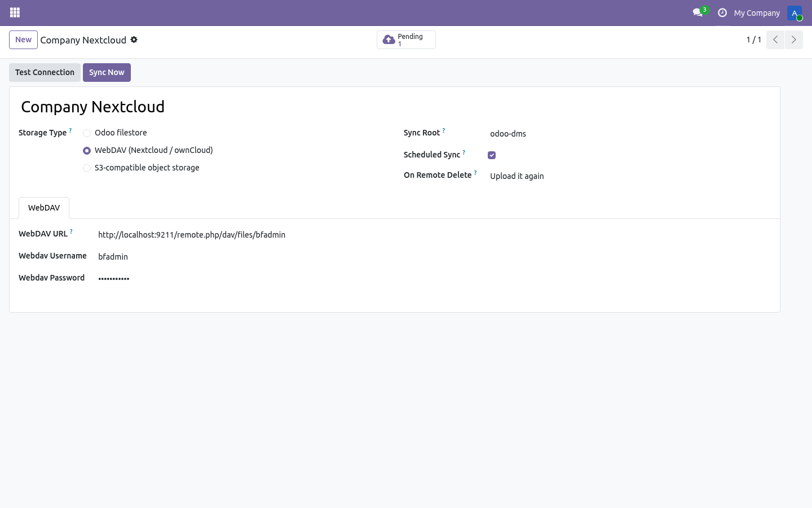
Task: Click Test Connection button
Action: point(45,72)
